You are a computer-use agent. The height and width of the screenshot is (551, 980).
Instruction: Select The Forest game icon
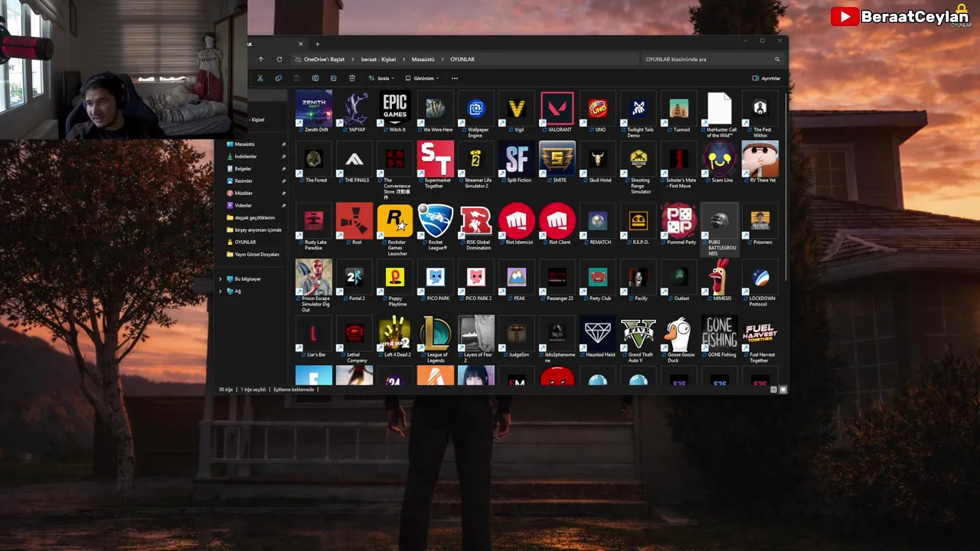pyautogui.click(x=314, y=159)
